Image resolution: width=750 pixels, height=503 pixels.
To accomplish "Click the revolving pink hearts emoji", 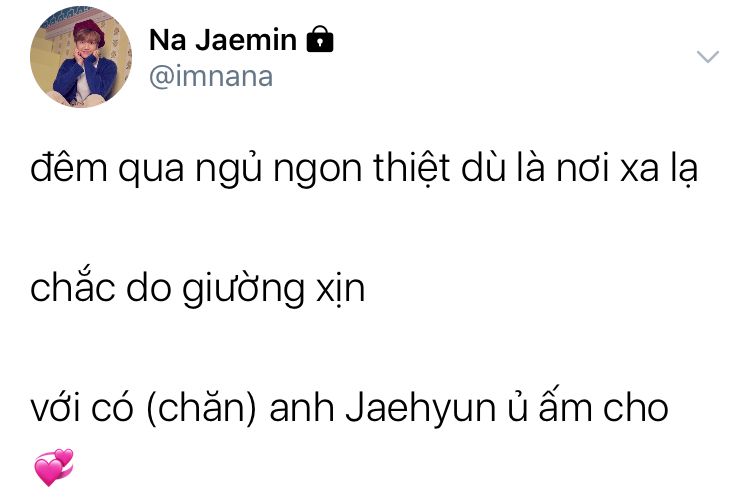I will 54,467.
